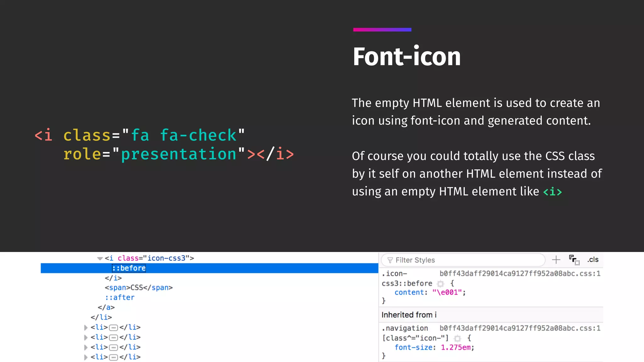Highlight elements matching .icon-css3::before selector
Image resolution: width=644 pixels, height=362 pixels.
[441, 283]
